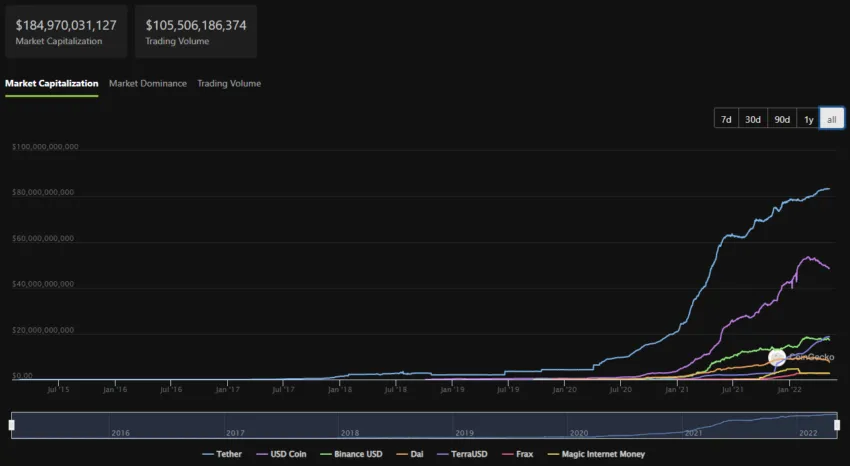Image resolution: width=850 pixels, height=466 pixels.
Task: Click the $80,000,000,000 y-axis label
Action: click(x=43, y=192)
